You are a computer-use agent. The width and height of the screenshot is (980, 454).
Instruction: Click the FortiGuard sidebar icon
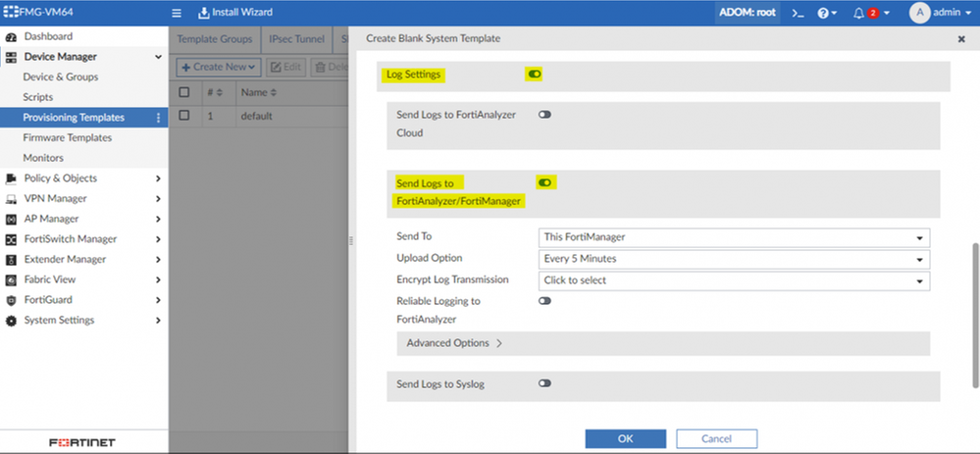(x=12, y=300)
